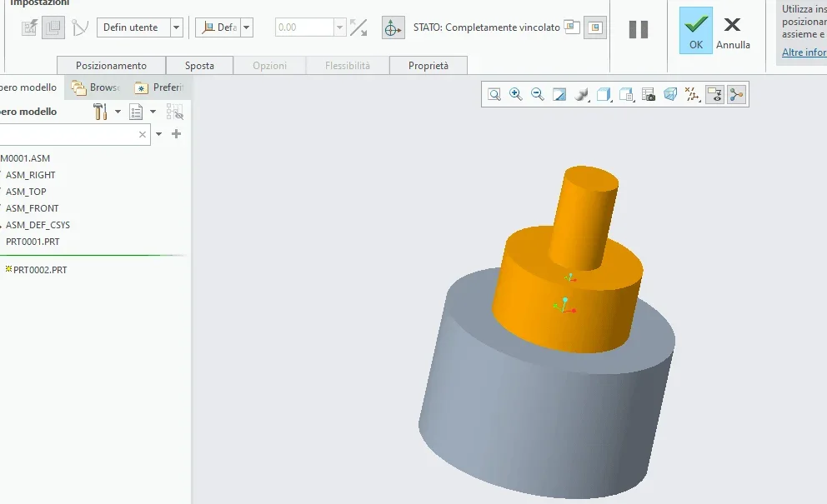
Task: Click the flip constraint orientation icon
Action: coord(358,27)
